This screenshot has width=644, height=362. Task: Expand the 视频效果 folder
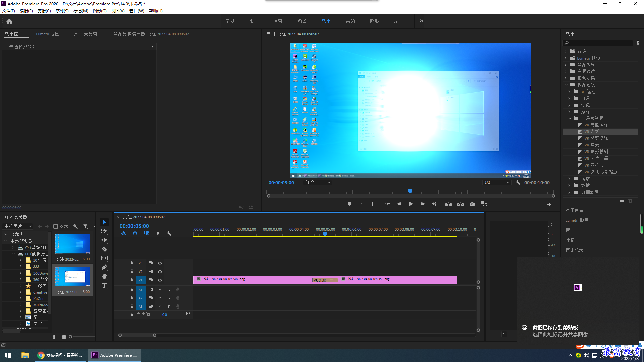coord(566,78)
